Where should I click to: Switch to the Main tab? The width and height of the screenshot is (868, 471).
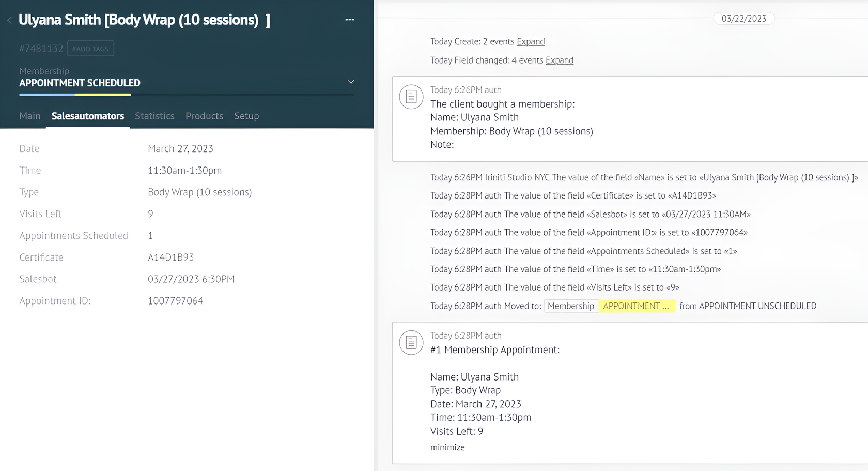click(30, 116)
